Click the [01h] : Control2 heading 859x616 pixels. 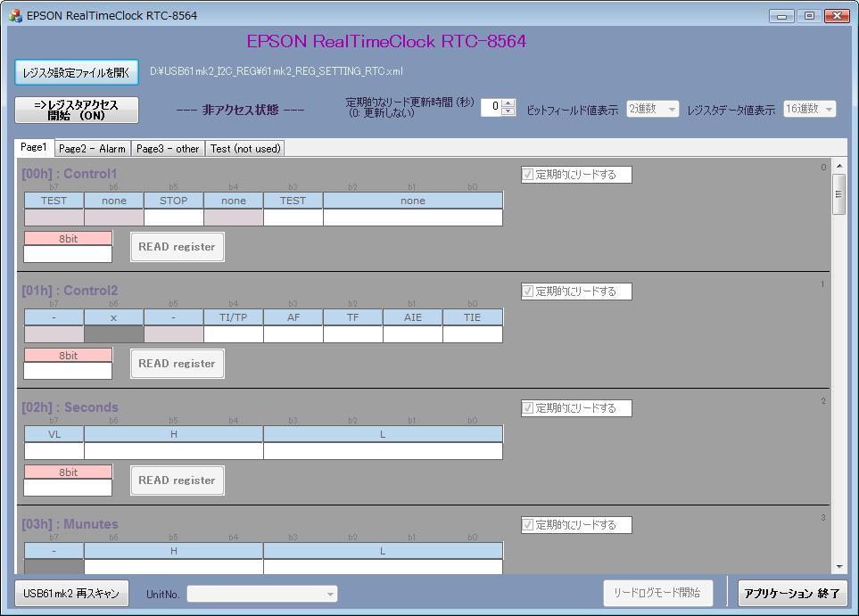tap(70, 291)
